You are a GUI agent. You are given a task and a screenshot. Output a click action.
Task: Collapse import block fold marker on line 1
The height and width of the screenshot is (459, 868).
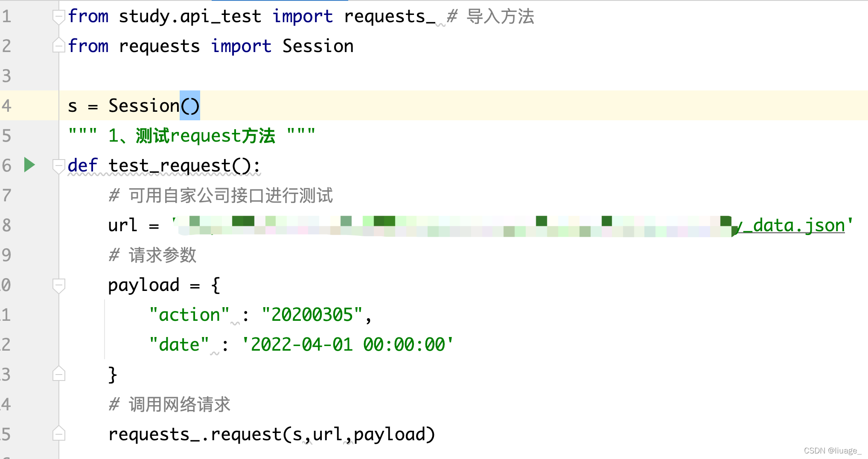[x=59, y=17]
